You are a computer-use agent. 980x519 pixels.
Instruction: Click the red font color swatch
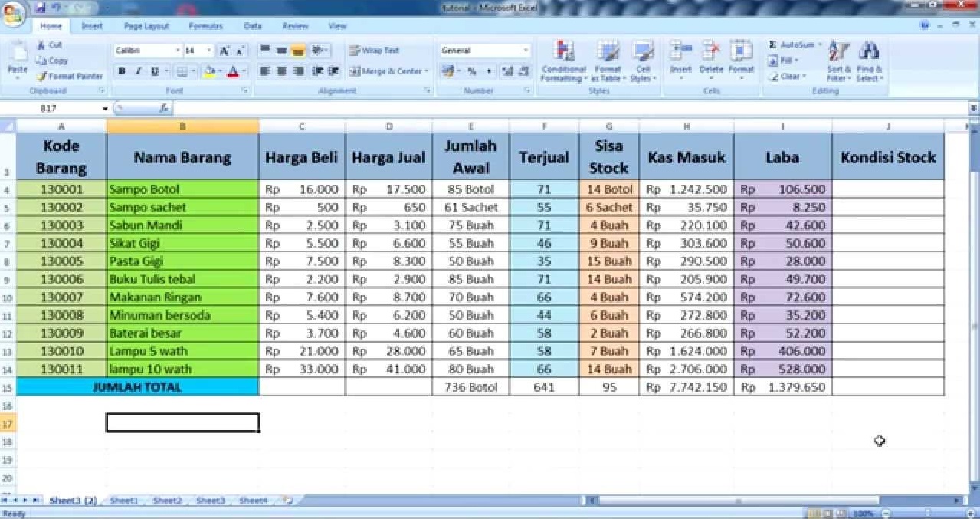click(x=233, y=71)
